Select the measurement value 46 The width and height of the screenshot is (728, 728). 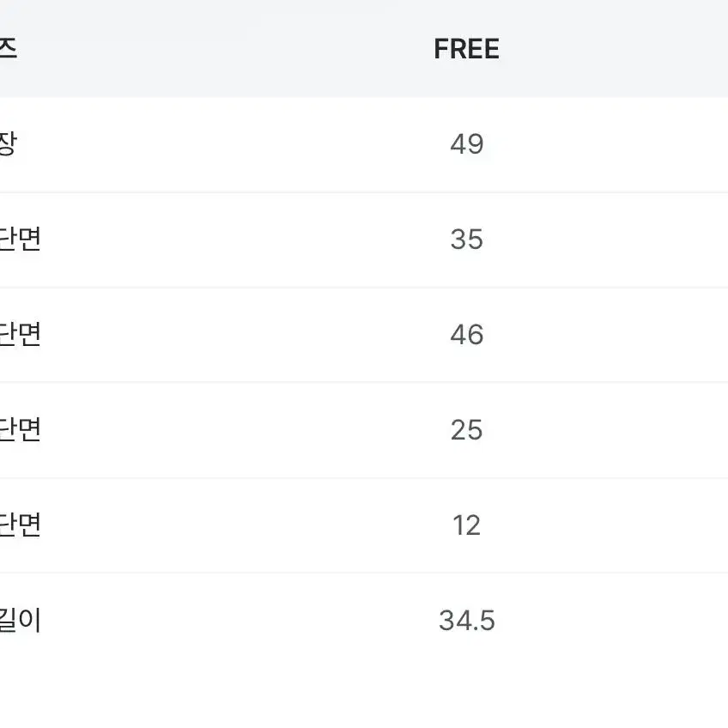[467, 334]
